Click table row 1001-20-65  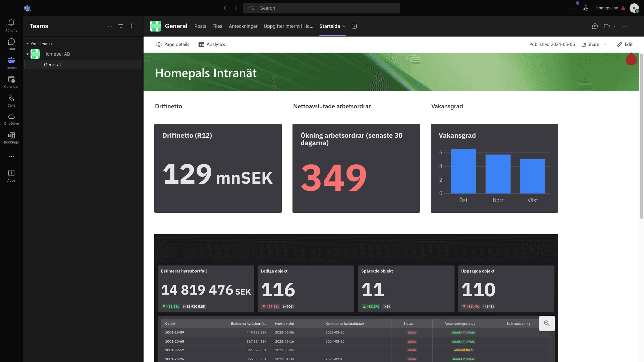tap(355, 342)
